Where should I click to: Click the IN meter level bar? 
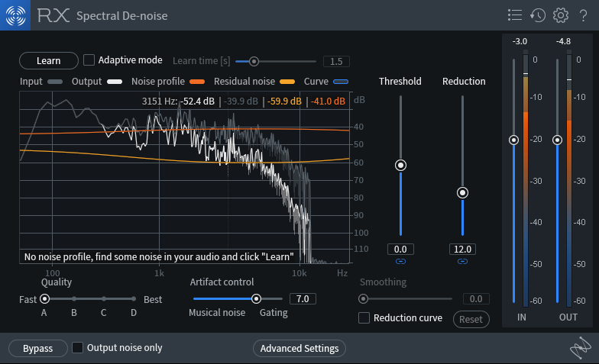[526, 178]
